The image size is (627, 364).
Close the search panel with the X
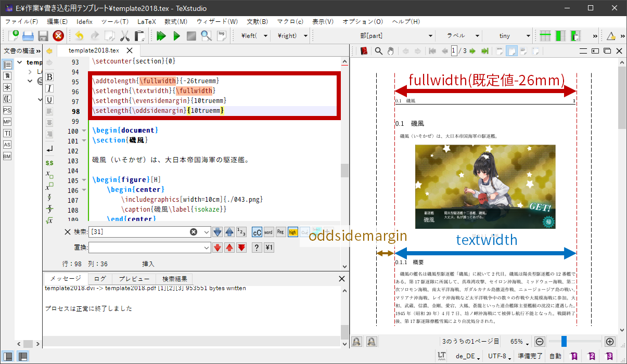click(x=68, y=232)
